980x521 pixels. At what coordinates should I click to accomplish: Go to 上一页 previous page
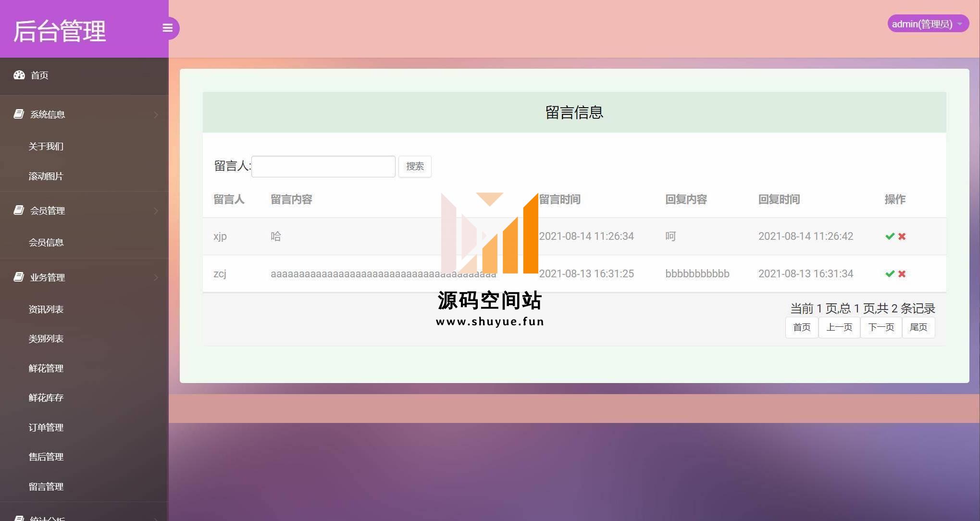tap(839, 327)
